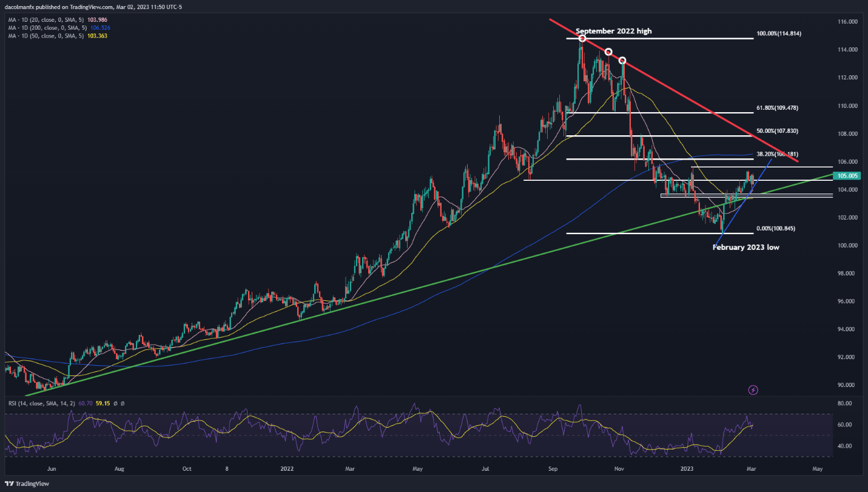The height and width of the screenshot is (492, 868).
Task: Click the 2022 label on the time axis
Action: (288, 469)
